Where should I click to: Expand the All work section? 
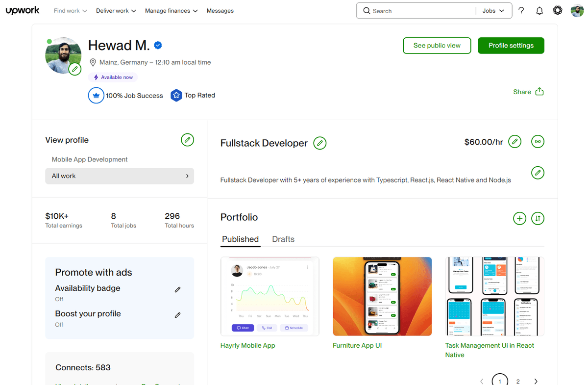pyautogui.click(x=120, y=176)
